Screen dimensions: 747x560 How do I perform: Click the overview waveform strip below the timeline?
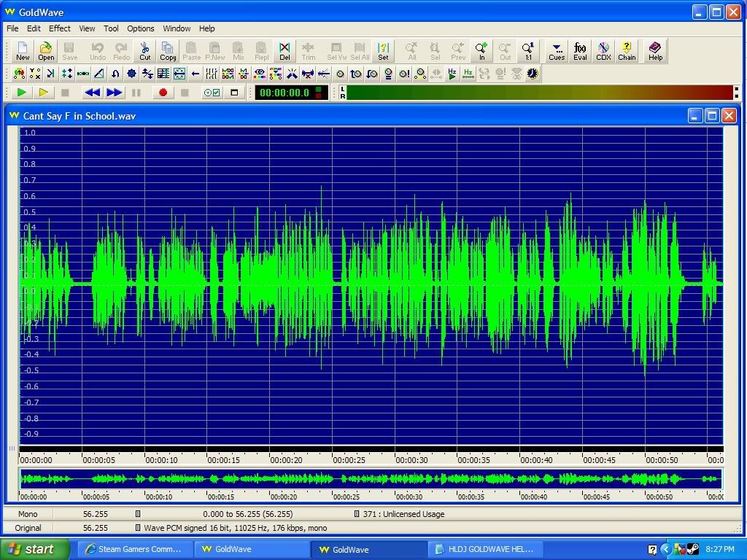pos(371,479)
